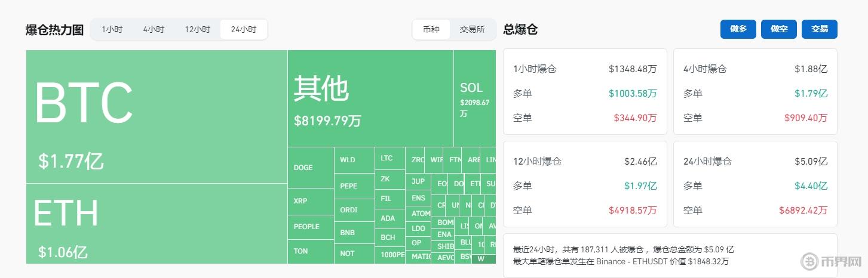Click the 做多 button
The image size is (868, 278).
(x=738, y=29)
